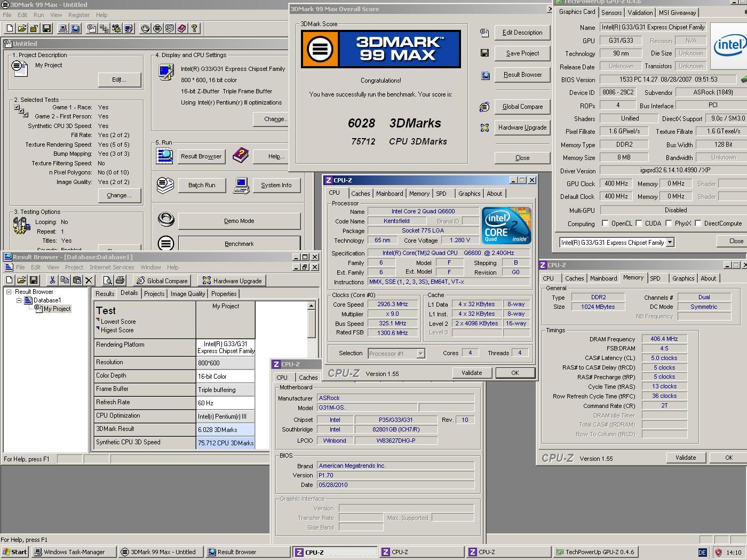Click purple help book icon in 3DMark toolbar
The height and width of the screenshot is (560, 747).
[182, 28]
